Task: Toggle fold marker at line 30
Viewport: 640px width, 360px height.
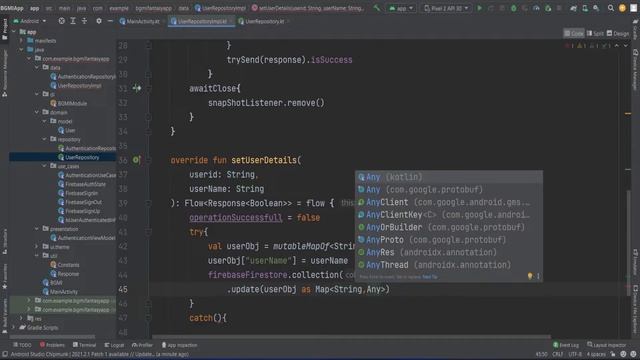Action: [149, 74]
